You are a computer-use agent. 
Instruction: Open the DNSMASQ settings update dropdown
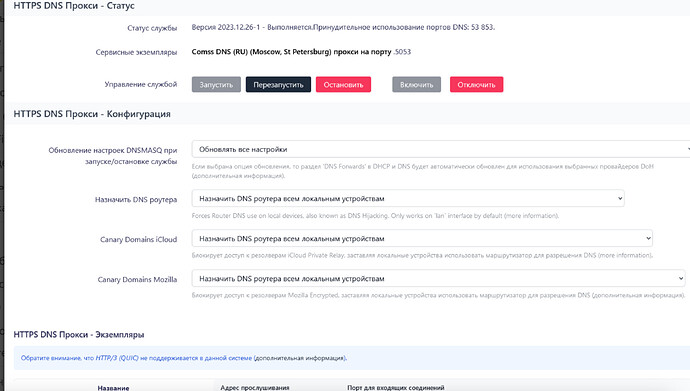(x=440, y=149)
